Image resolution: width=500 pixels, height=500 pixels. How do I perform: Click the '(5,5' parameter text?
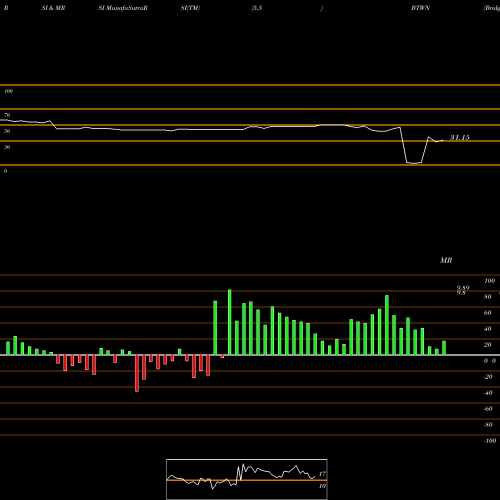click(257, 8)
